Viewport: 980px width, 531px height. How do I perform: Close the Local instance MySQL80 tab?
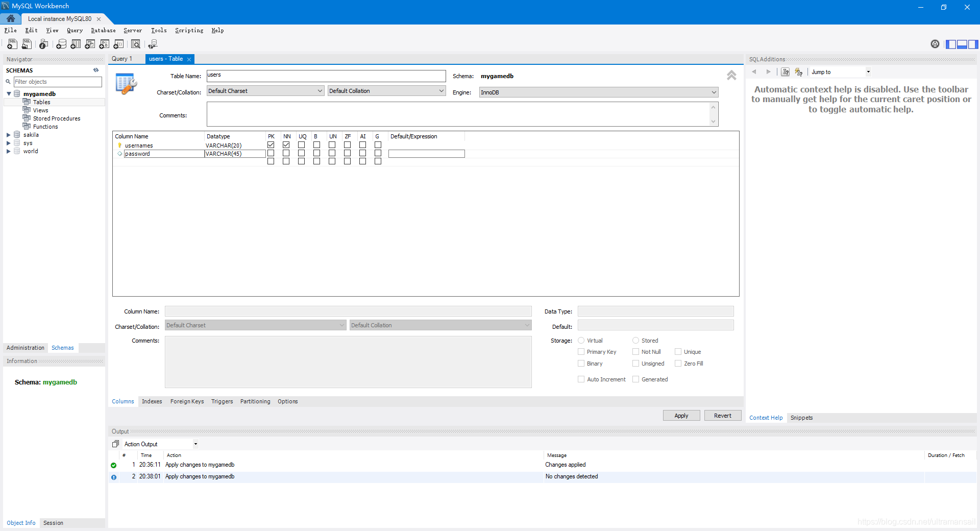(x=99, y=19)
